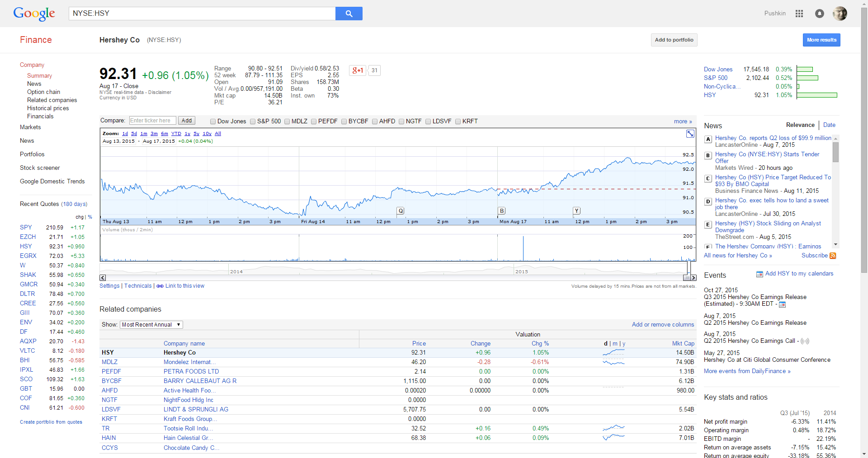The width and height of the screenshot is (868, 458).
Task: Click HSY sparkline in related companies
Action: click(x=613, y=352)
